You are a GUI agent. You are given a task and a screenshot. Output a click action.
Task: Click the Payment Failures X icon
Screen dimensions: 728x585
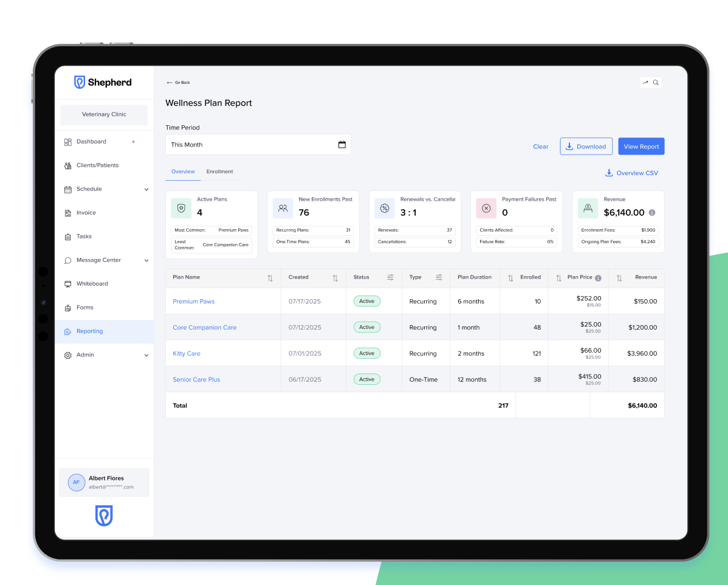coord(486,208)
